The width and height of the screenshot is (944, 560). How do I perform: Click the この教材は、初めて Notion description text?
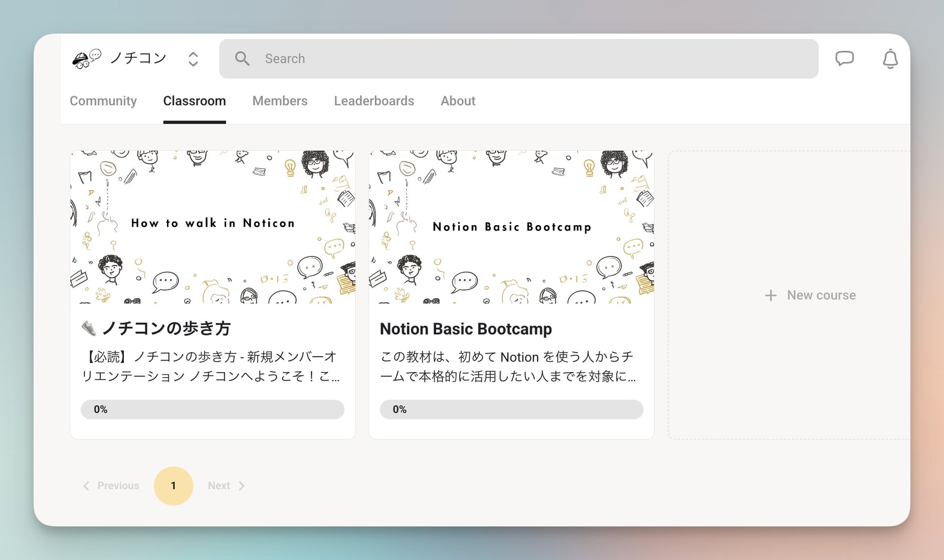pos(508,366)
